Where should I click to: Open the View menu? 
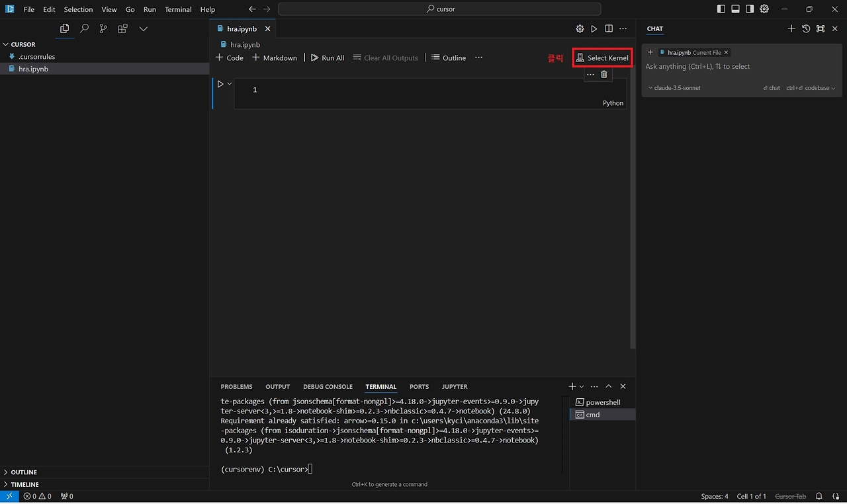[x=109, y=9]
